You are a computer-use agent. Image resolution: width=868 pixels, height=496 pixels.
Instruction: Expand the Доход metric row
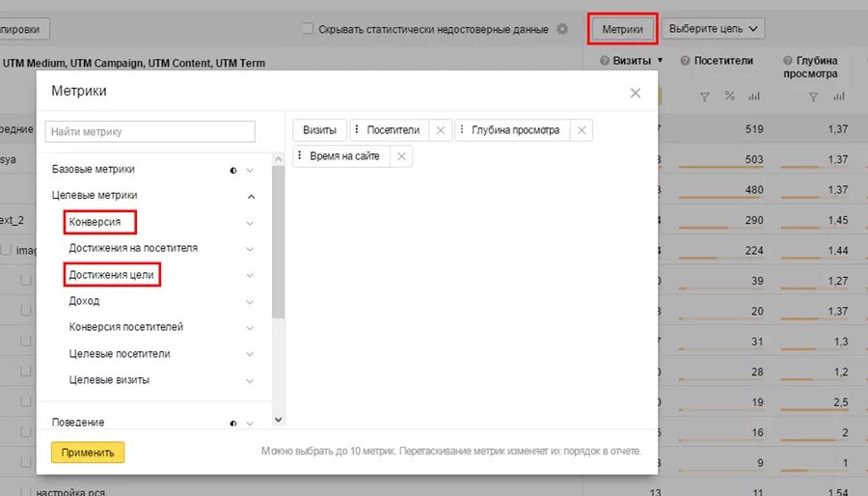[x=250, y=302]
